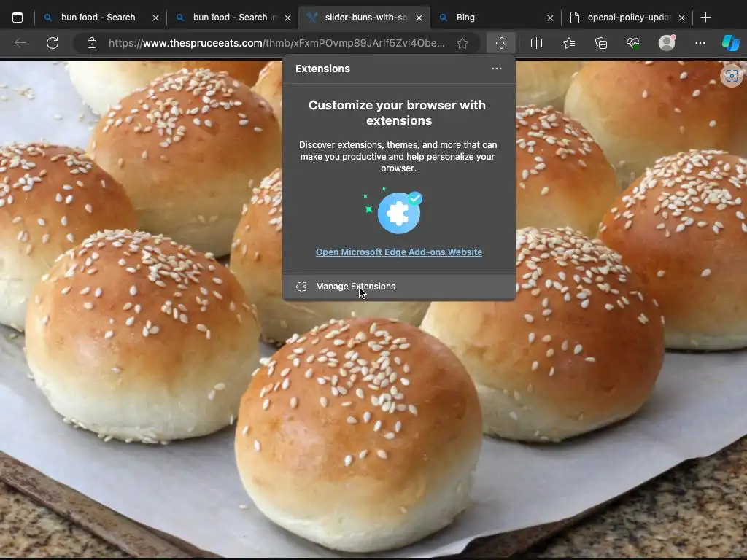Open the profile avatar
This screenshot has height=560, width=747.
[x=667, y=43]
